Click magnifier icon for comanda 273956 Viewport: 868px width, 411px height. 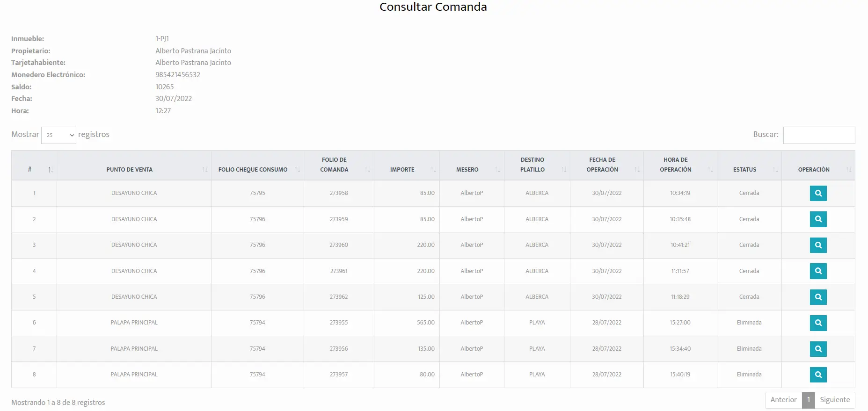tap(818, 349)
